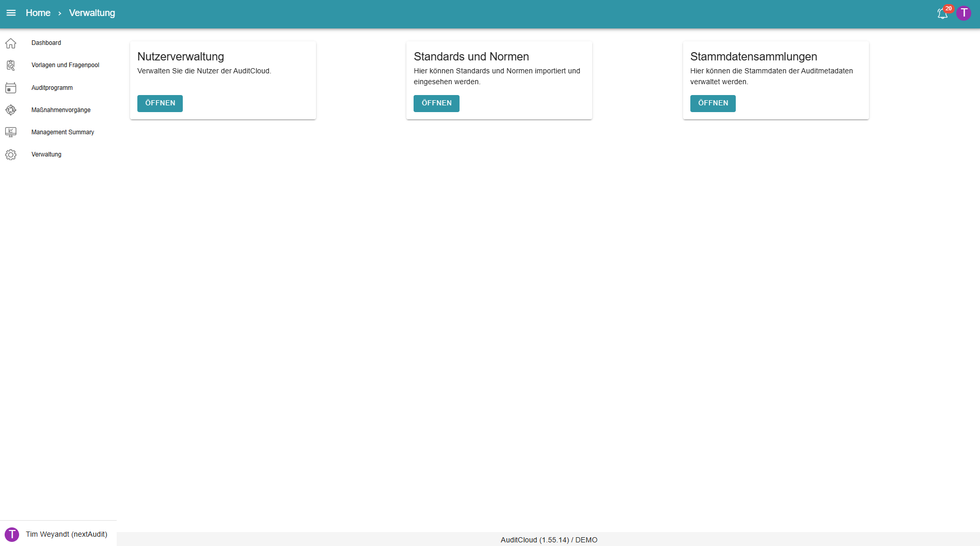Open the notifications bell
980x546 pixels.
(942, 13)
